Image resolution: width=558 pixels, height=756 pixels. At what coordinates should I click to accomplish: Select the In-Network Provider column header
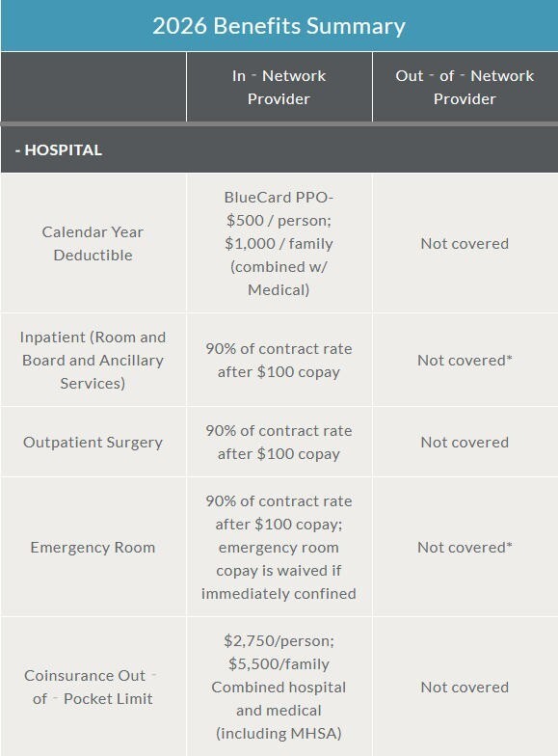pos(279,87)
